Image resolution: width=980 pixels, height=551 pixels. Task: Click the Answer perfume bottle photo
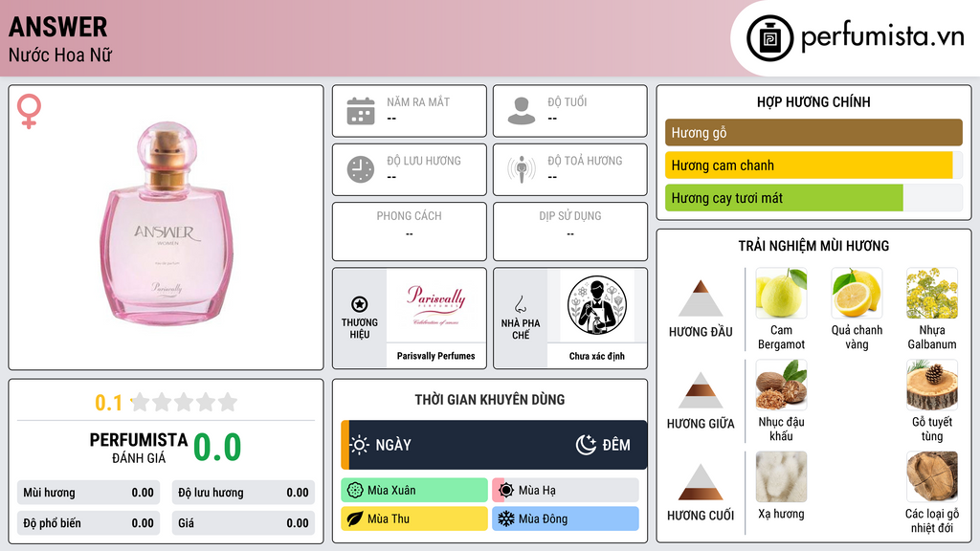167,223
